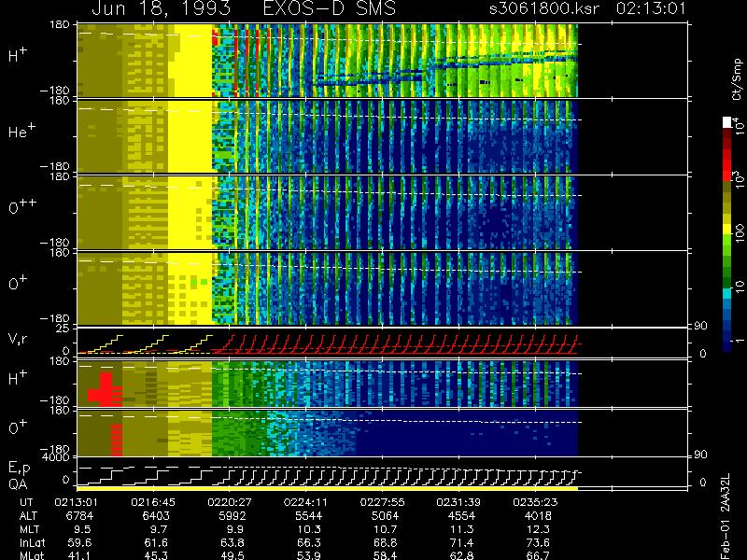Click the '25' tick on the V,r axis

(x=63, y=329)
